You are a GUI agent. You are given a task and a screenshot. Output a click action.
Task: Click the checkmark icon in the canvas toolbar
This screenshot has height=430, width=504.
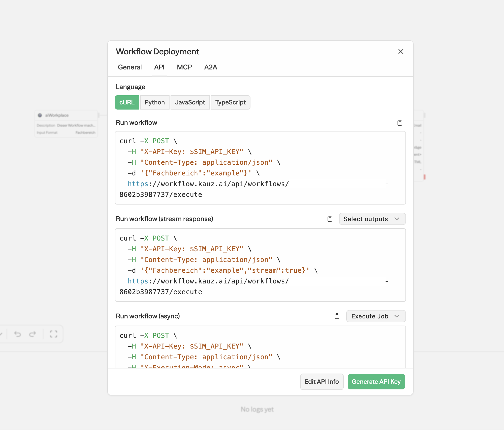pyautogui.click(x=1, y=334)
